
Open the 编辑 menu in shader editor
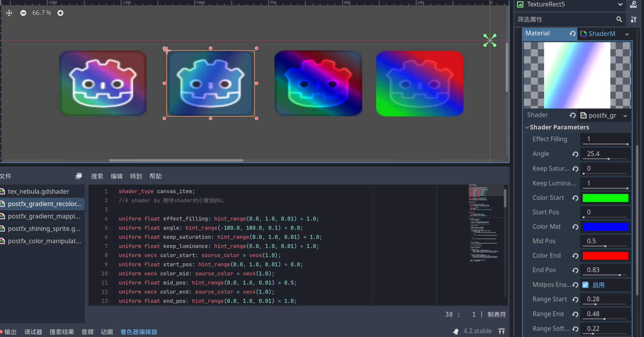coord(116,176)
